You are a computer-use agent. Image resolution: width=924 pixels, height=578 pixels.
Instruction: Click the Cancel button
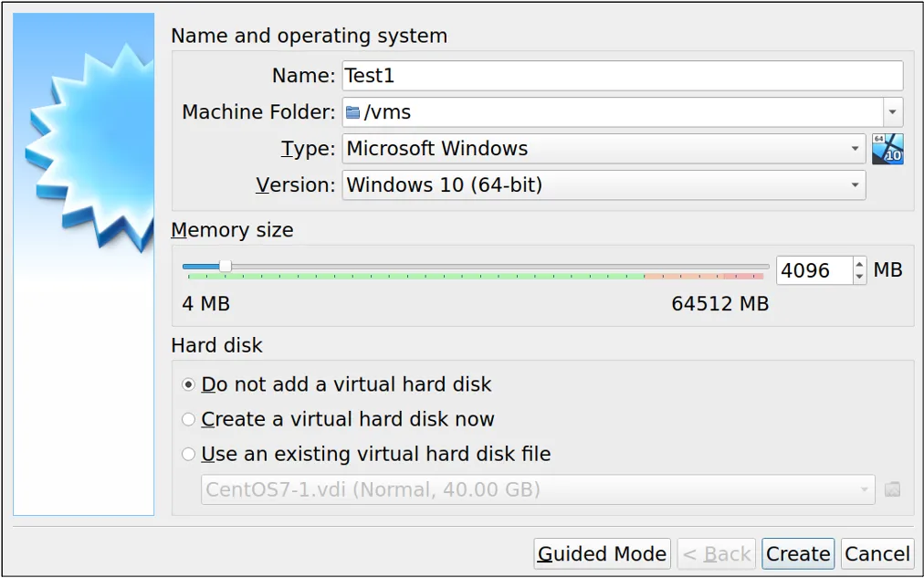[x=876, y=553]
